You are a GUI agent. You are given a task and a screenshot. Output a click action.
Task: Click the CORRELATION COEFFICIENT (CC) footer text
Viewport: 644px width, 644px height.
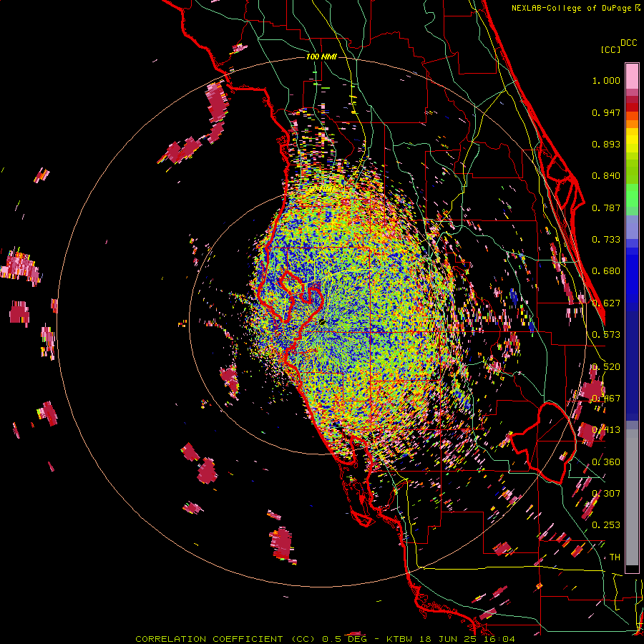coord(225,639)
